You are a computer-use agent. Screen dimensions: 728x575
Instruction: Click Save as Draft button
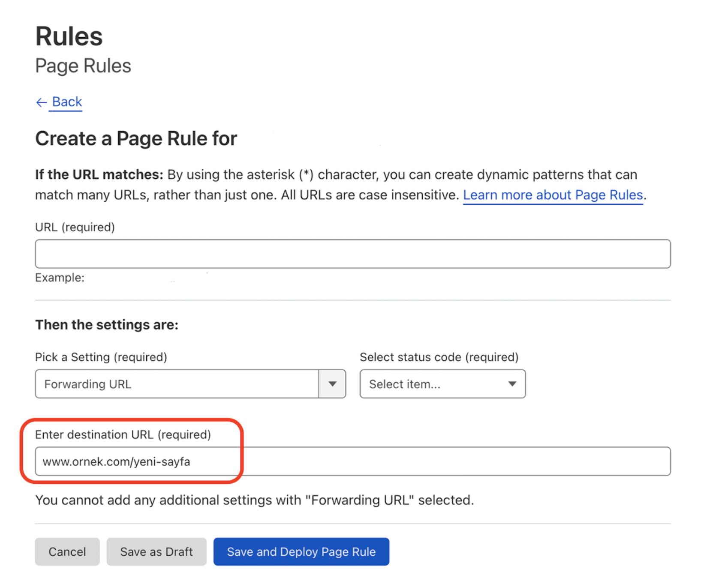pyautogui.click(x=156, y=552)
